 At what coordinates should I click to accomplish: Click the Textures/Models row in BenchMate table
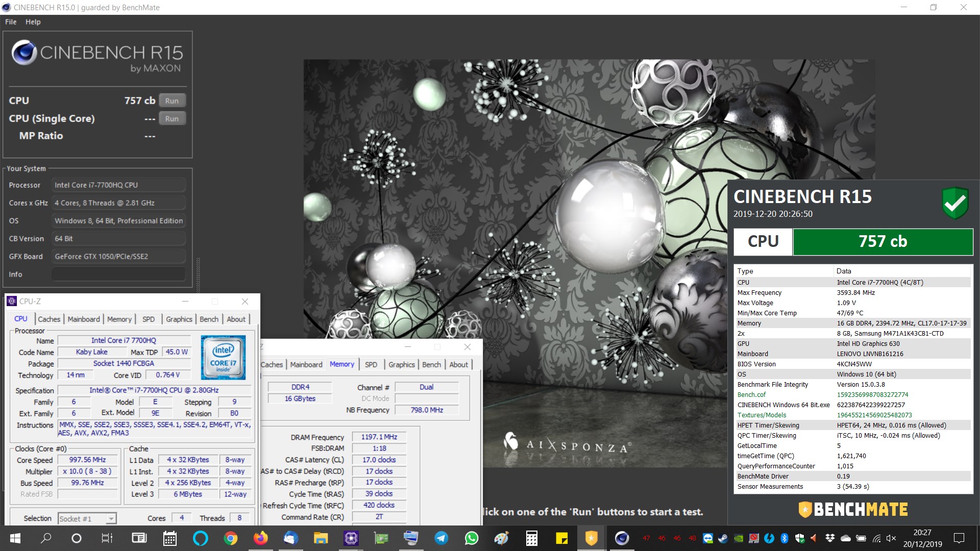click(x=853, y=415)
